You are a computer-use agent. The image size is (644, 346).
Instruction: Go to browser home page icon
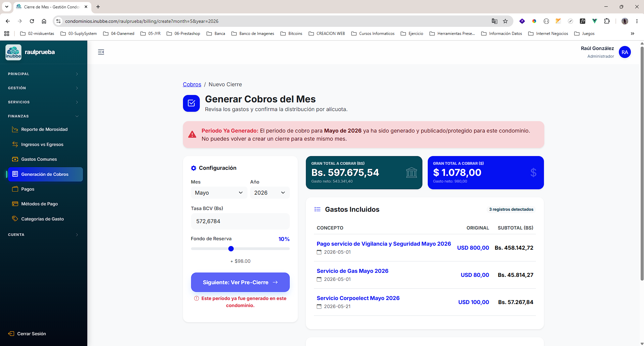[44, 21]
